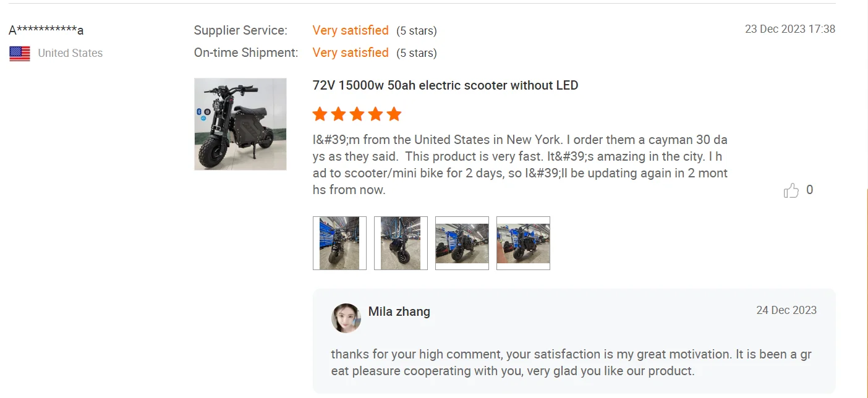The image size is (868, 398).
Task: Open the electric scooter product image
Action: coord(240,124)
